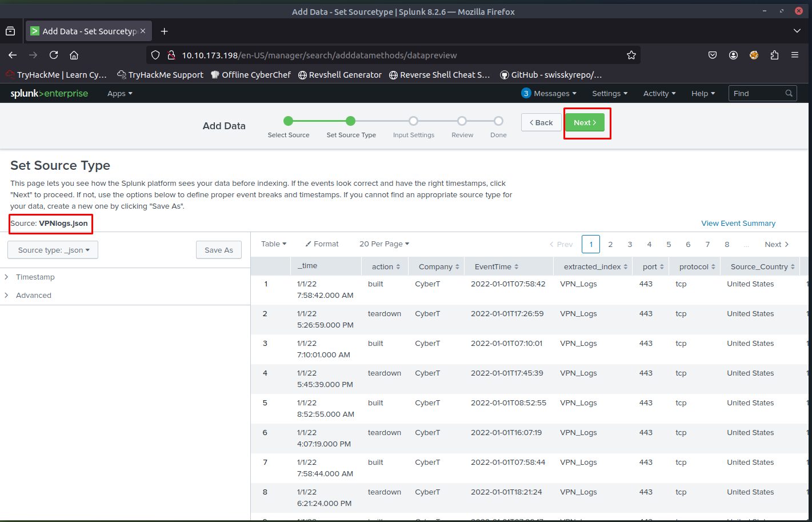Open a new browser tab
This screenshot has width=812, height=522.
pyautogui.click(x=164, y=31)
